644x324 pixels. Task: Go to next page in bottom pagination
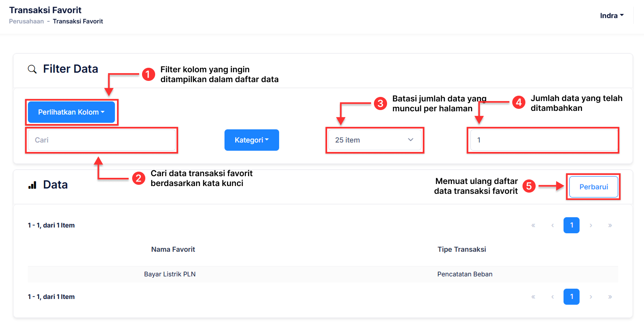pyautogui.click(x=591, y=297)
